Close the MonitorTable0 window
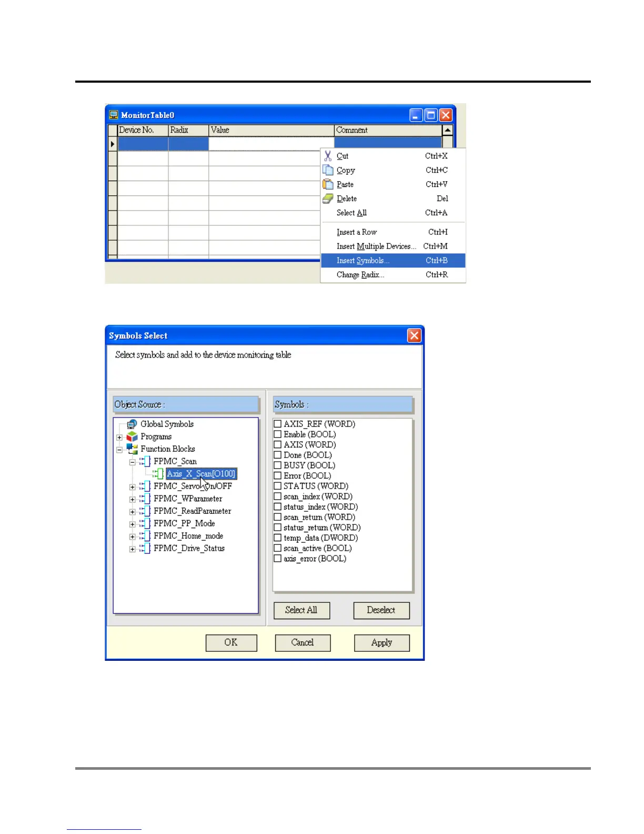 click(x=446, y=115)
